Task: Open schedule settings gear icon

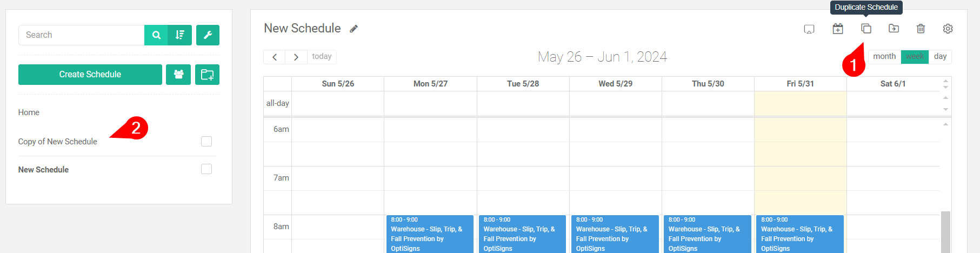Action: click(948, 29)
